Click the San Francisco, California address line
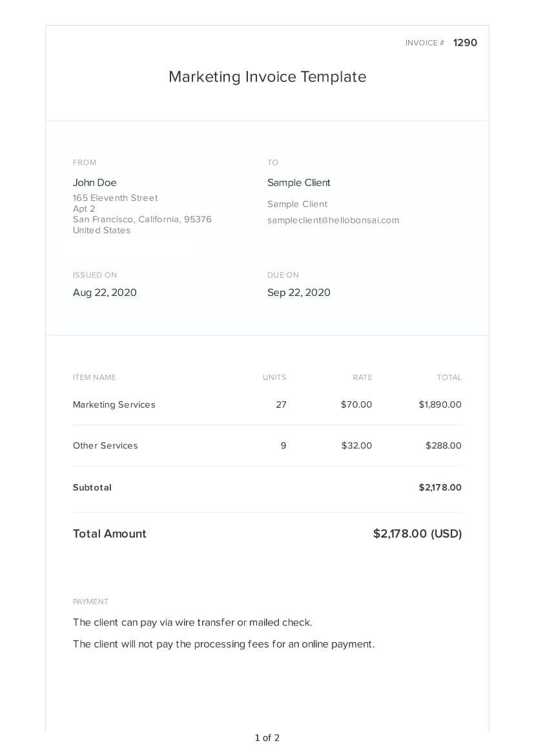Image resolution: width=534 pixels, height=756 pixels. [x=142, y=220]
